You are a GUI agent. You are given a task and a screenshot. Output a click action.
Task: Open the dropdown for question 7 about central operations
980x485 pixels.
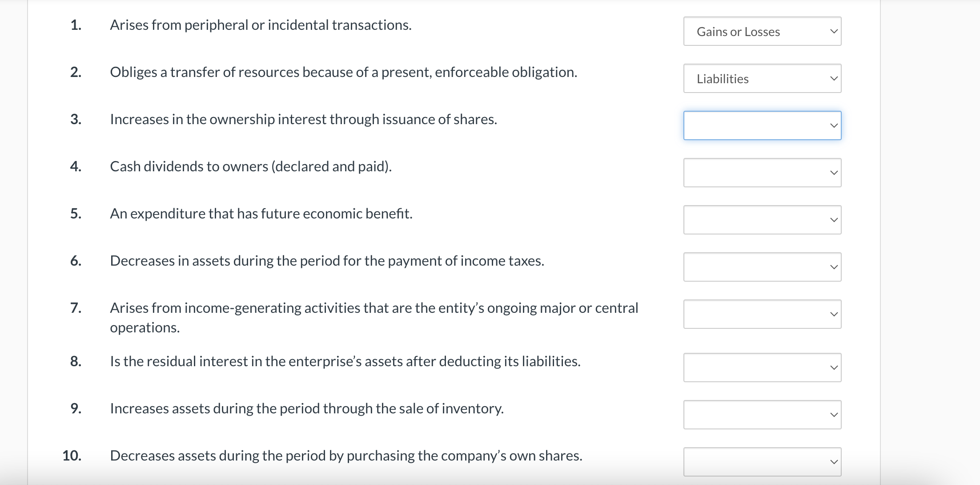(761, 314)
